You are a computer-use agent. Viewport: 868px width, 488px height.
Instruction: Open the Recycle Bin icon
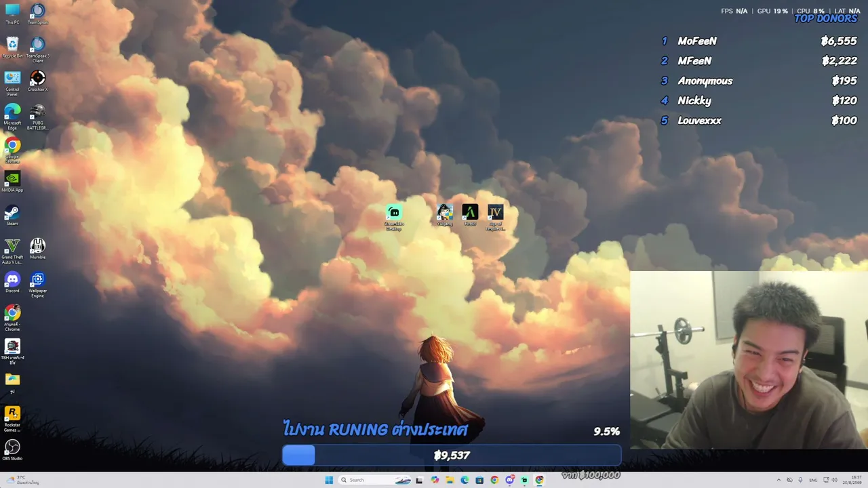pyautogui.click(x=12, y=47)
